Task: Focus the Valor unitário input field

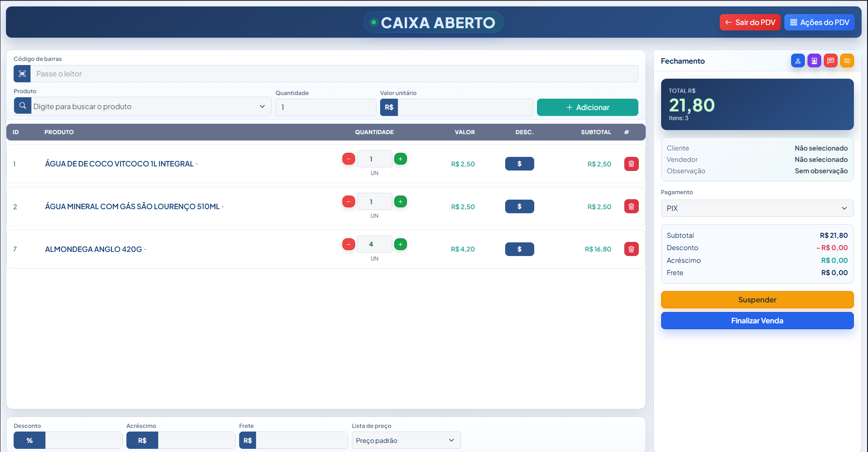Action: [x=465, y=107]
